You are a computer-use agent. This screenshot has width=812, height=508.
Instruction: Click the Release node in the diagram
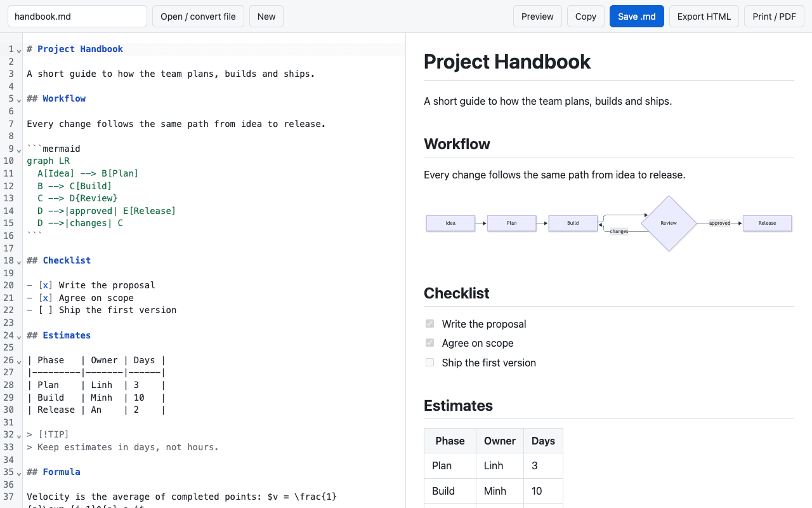[x=767, y=223]
